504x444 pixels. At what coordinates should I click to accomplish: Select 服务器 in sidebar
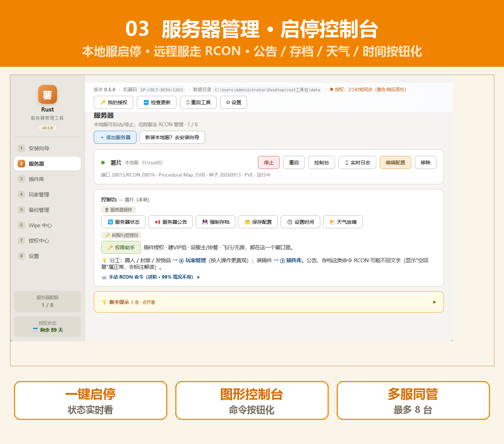point(47,164)
